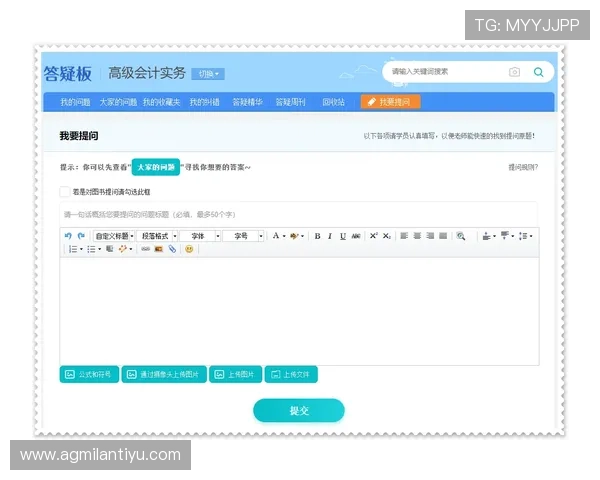Go to the 大家的问题 nav tab
The height and width of the screenshot is (480, 600).
[x=118, y=102]
